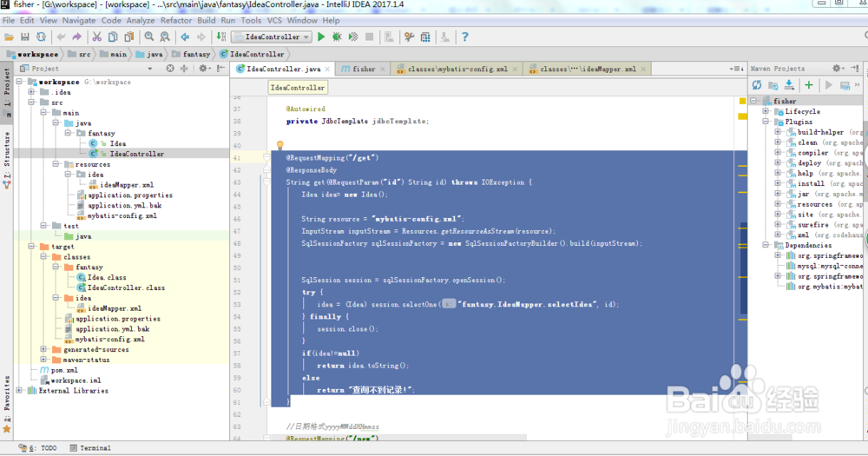Open the Terminal tool window

point(90,447)
